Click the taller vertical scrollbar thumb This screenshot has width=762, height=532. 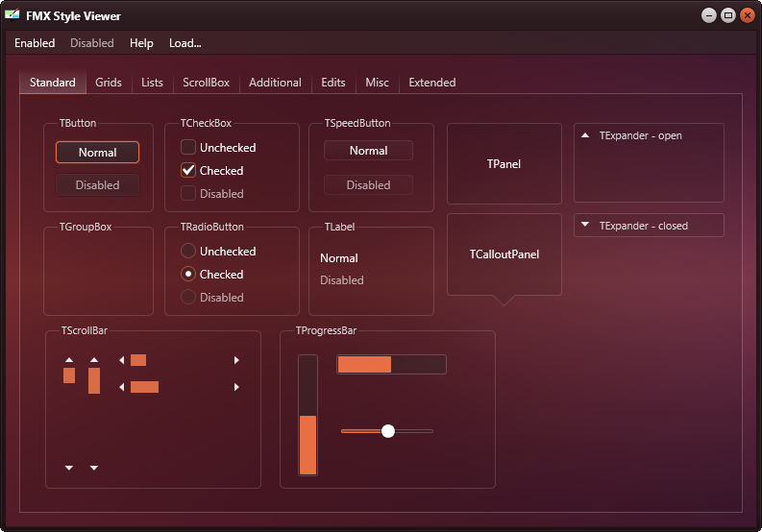click(94, 380)
